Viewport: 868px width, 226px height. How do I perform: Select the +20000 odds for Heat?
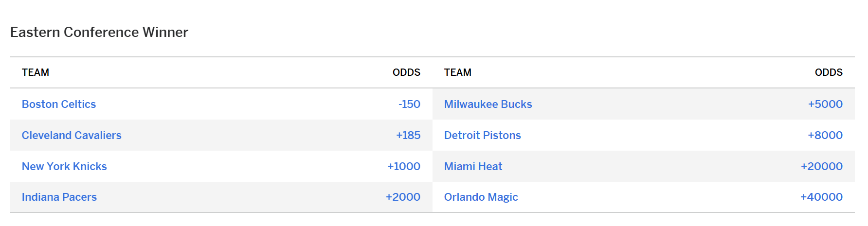[822, 166]
